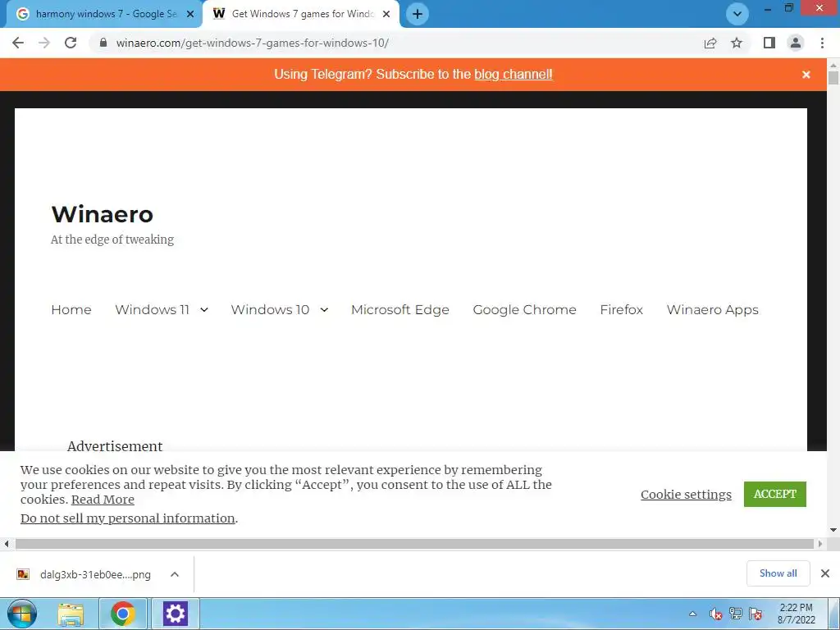
Task: Open the Windows 10 menu item
Action: point(270,309)
